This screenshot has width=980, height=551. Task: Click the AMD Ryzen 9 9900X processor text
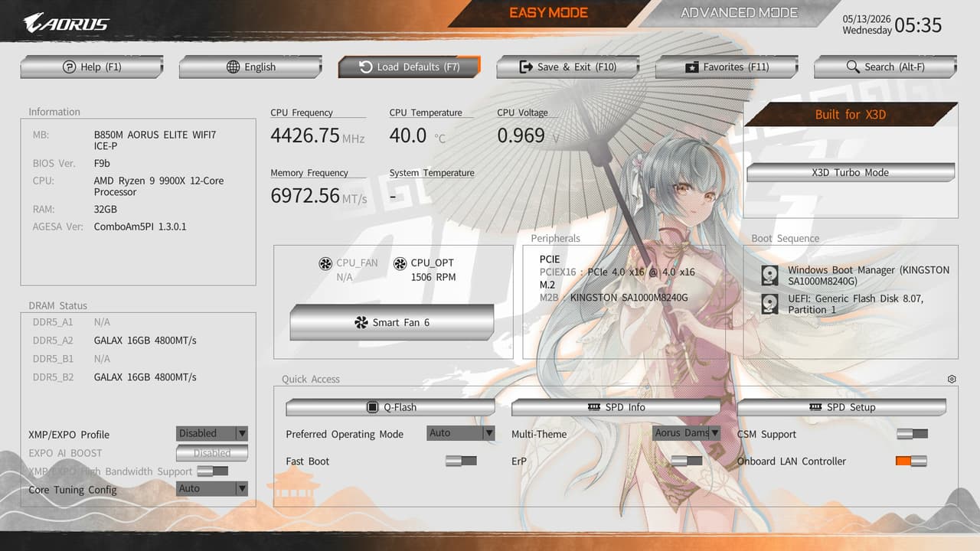(158, 186)
